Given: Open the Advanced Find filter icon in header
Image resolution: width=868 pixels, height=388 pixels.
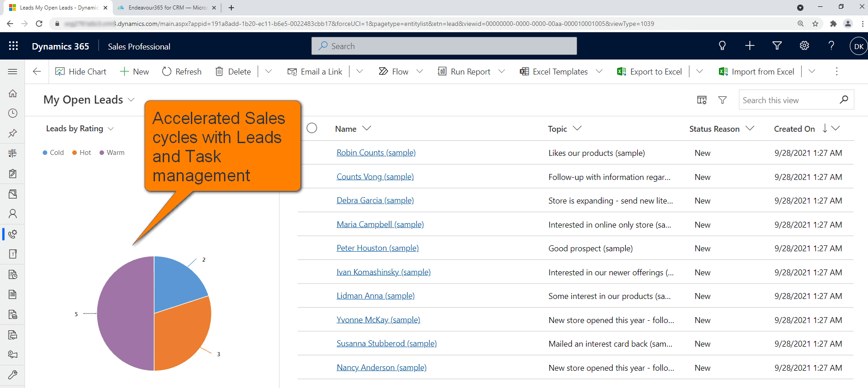Looking at the screenshot, I should point(777,46).
